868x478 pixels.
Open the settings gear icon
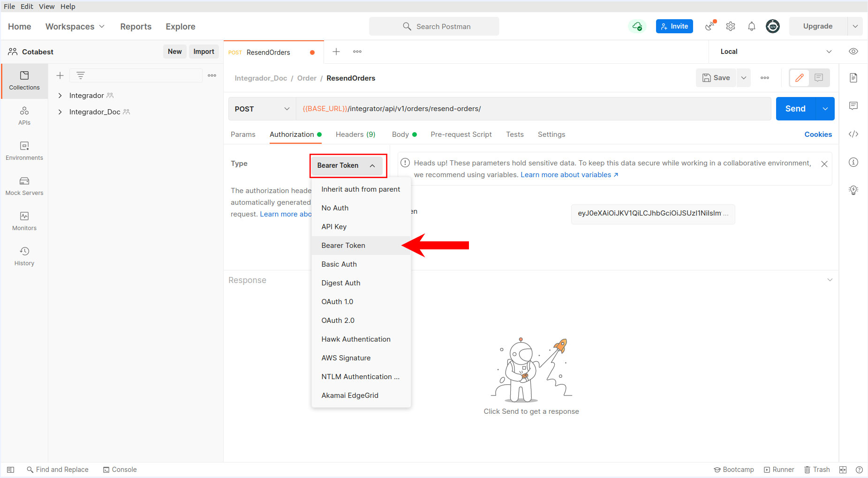pos(731,26)
